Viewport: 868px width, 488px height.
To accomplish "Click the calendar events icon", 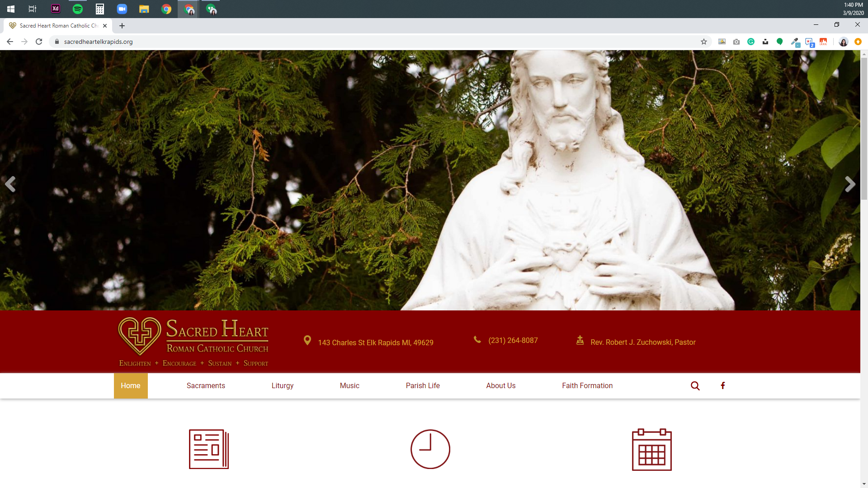I will click(x=651, y=450).
